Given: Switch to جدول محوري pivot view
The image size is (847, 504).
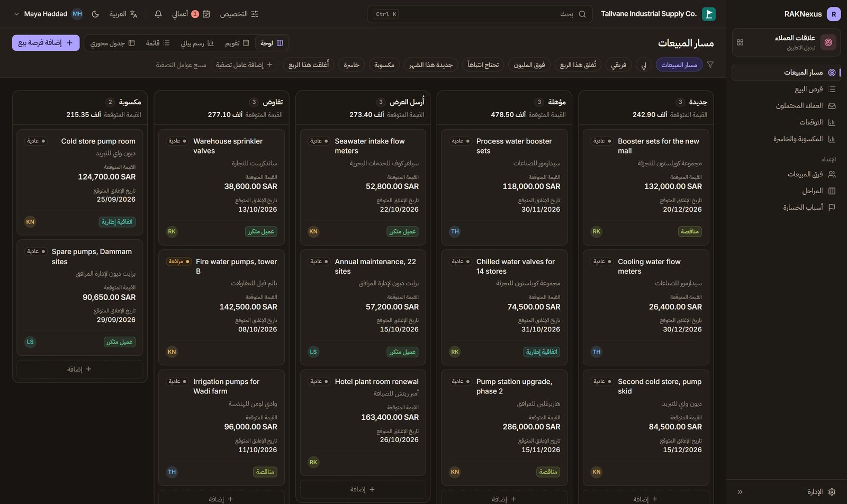Looking at the screenshot, I should point(112,43).
